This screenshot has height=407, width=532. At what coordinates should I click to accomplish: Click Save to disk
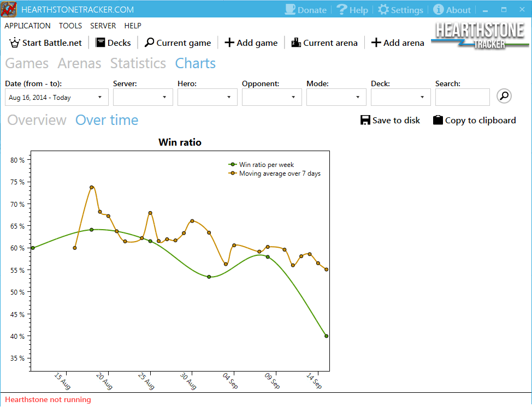pos(390,120)
